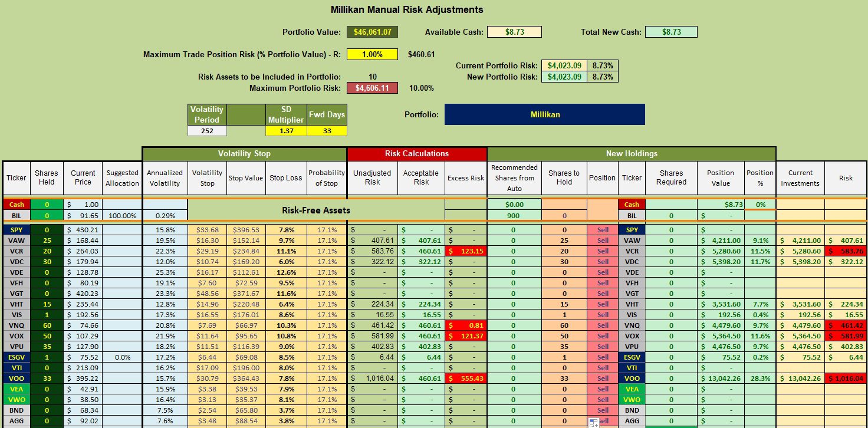Click VNQ risk 461.42 red cell
The height and width of the screenshot is (428, 868).
pos(846,325)
